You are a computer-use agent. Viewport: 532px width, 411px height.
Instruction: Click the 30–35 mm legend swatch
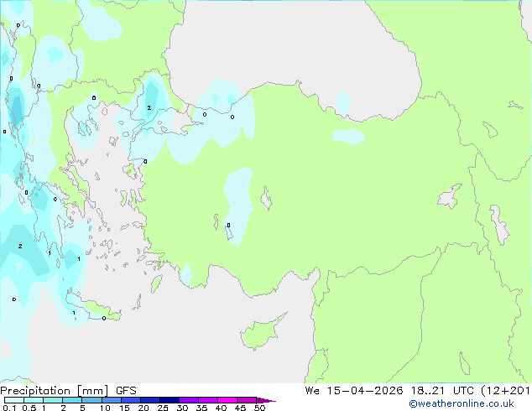189,400
